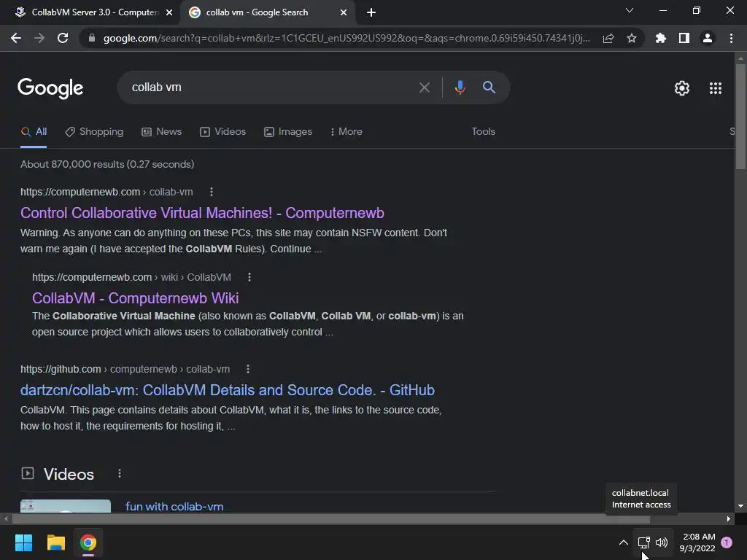Open the Chrome profile avatar

pos(708,38)
